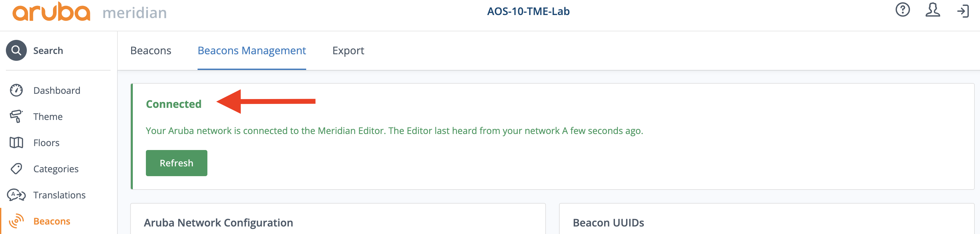Click the log out arrow icon

point(963,11)
